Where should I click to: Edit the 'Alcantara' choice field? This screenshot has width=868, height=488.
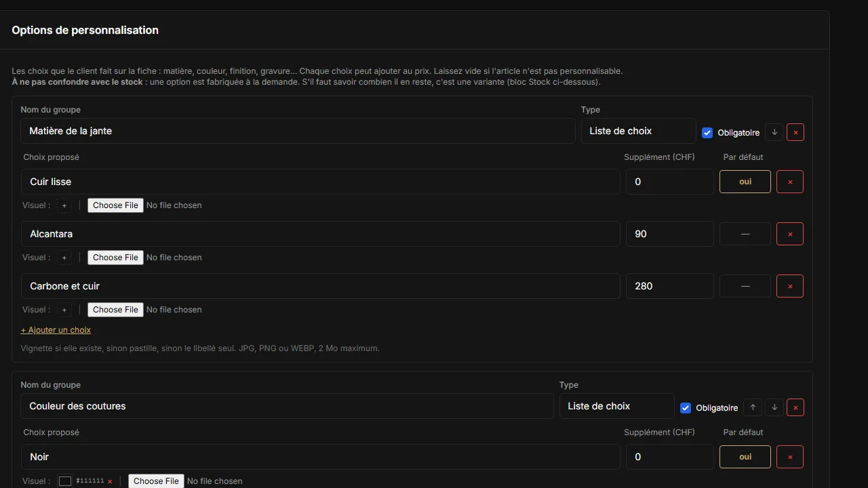coord(320,234)
